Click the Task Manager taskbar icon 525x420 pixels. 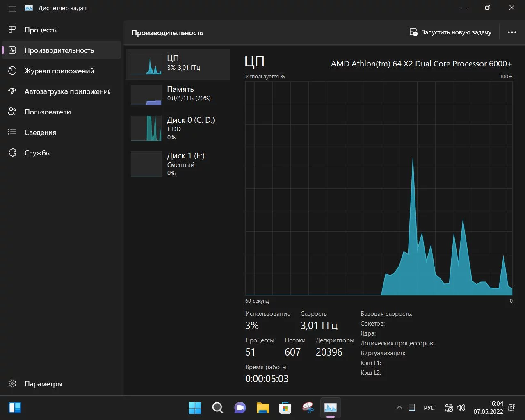(x=330, y=408)
